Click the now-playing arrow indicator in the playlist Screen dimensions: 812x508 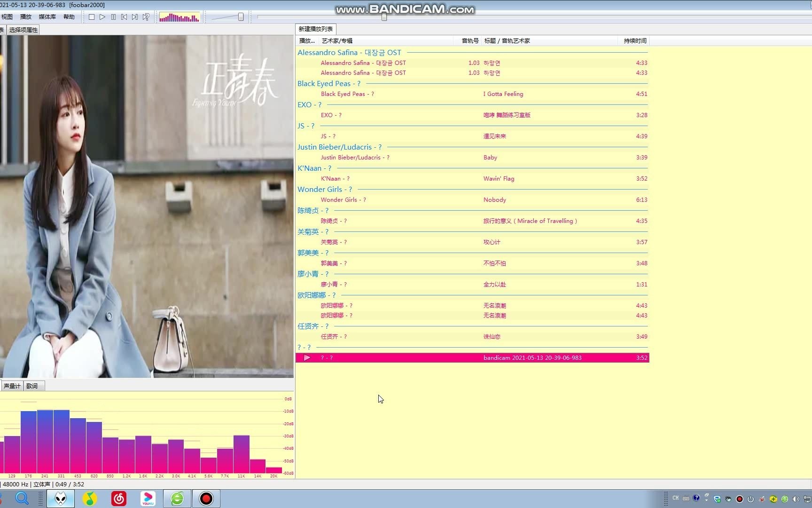click(307, 358)
